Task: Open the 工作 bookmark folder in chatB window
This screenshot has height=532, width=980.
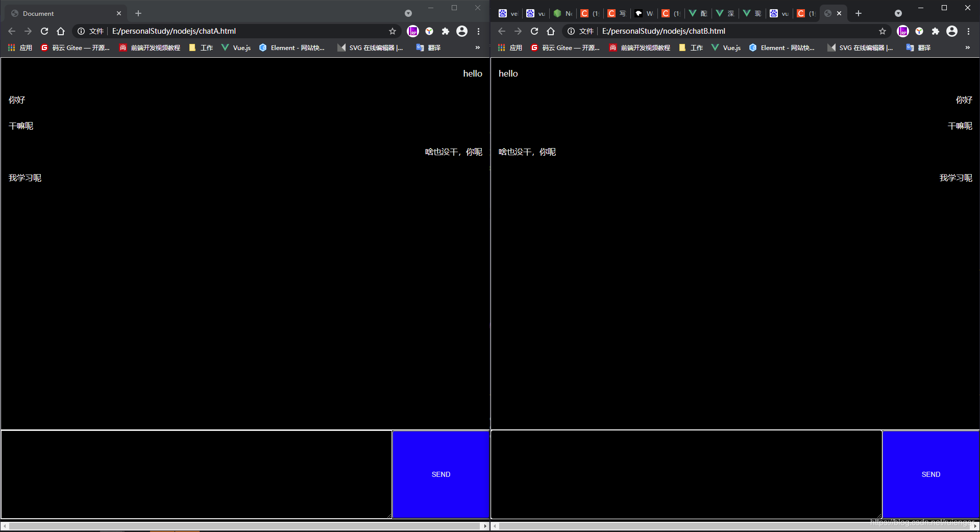Action: 691,47
